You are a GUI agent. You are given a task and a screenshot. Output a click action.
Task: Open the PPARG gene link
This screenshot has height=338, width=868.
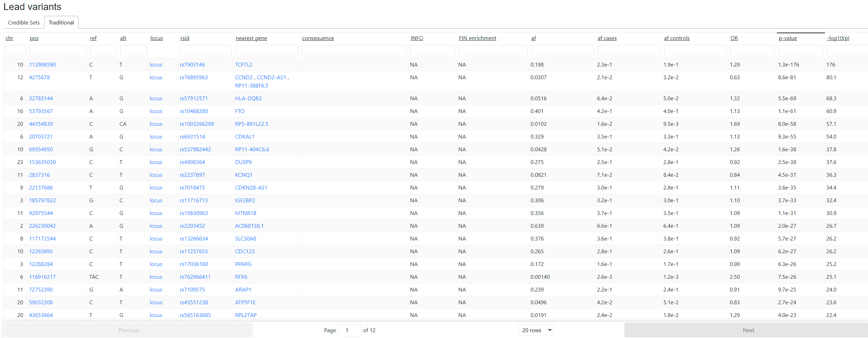point(243,264)
